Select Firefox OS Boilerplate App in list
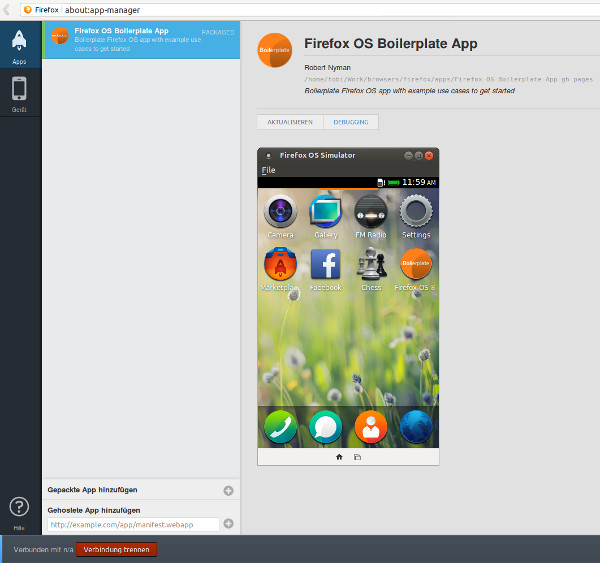This screenshot has width=600, height=563. [x=141, y=40]
